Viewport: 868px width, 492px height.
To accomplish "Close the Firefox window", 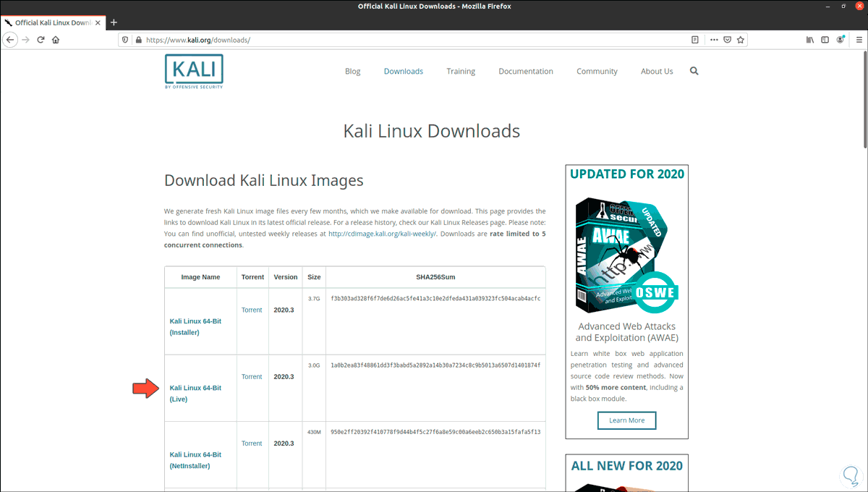I will (x=859, y=6).
